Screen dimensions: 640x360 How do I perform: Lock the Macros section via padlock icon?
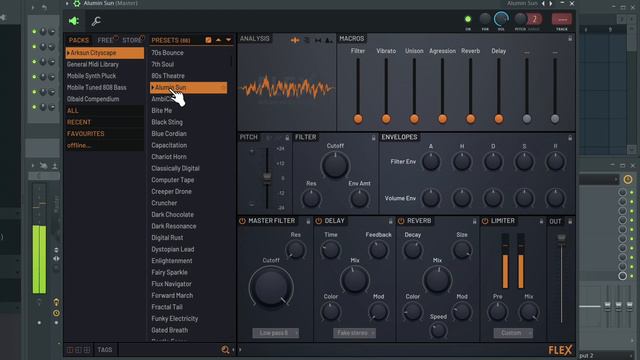coord(570,39)
